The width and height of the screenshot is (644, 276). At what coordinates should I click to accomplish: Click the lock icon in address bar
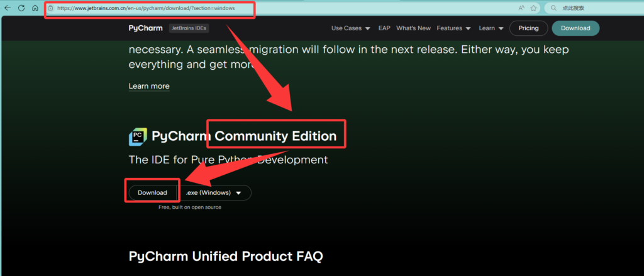pos(50,8)
